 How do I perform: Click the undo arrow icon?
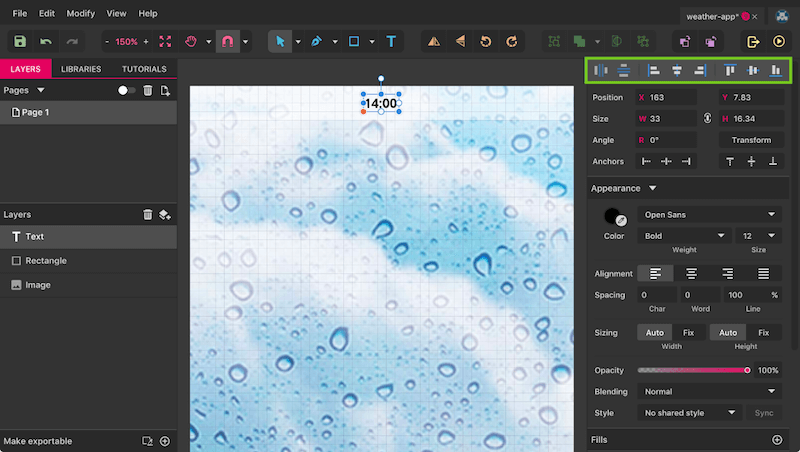point(46,41)
